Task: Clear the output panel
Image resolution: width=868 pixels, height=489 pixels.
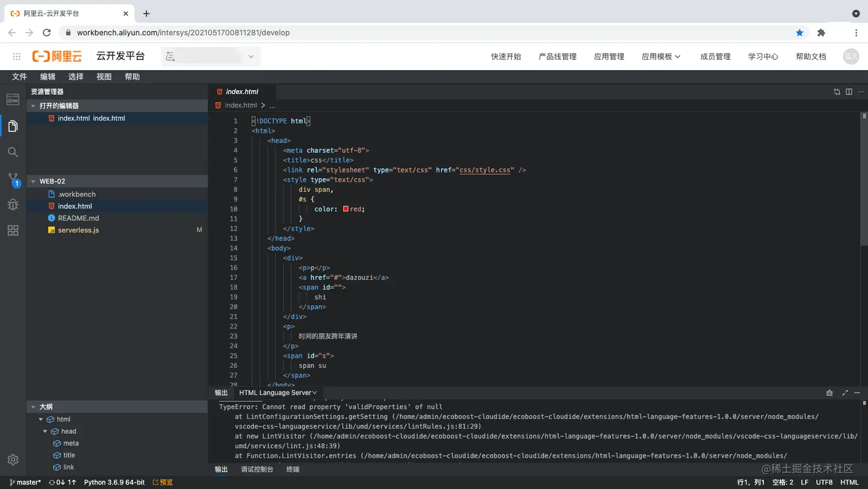Action: pyautogui.click(x=830, y=393)
